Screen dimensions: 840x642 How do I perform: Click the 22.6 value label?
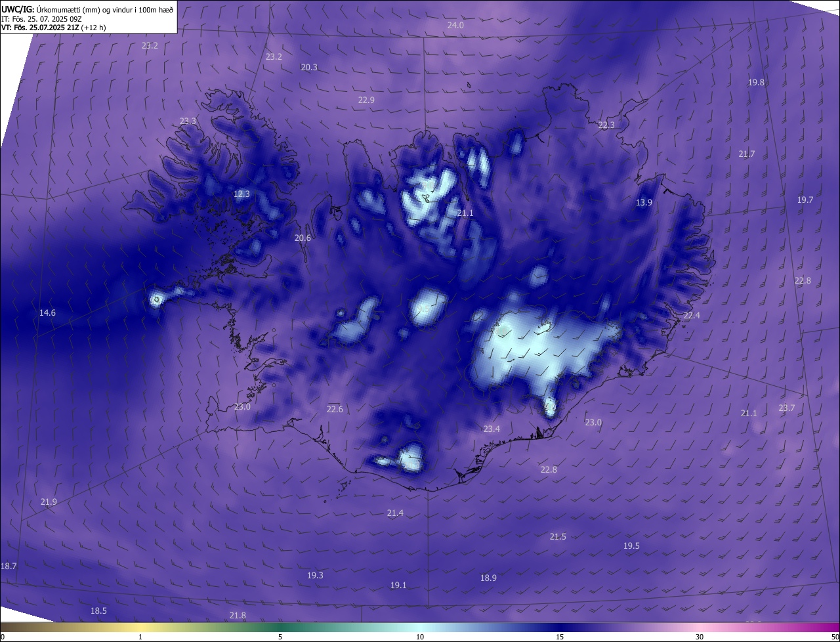coord(335,409)
